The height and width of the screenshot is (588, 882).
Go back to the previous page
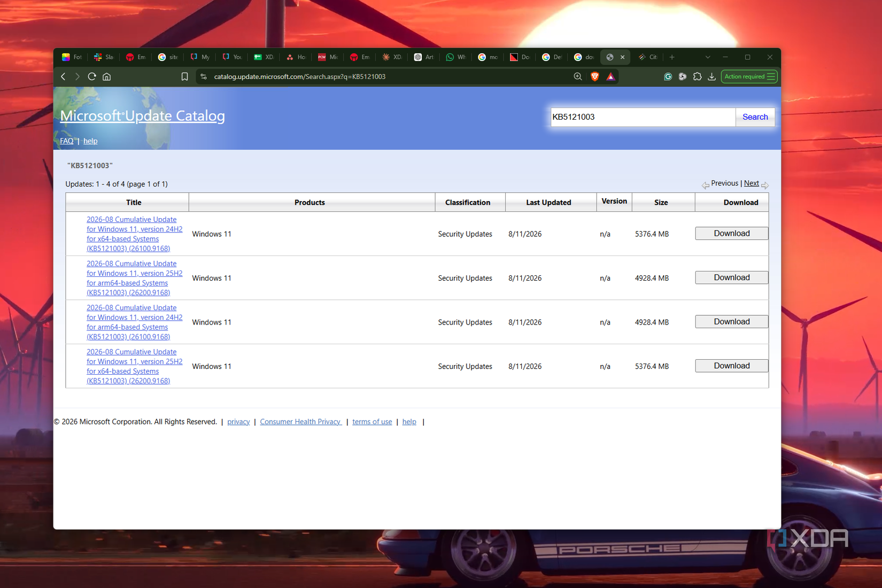point(63,76)
